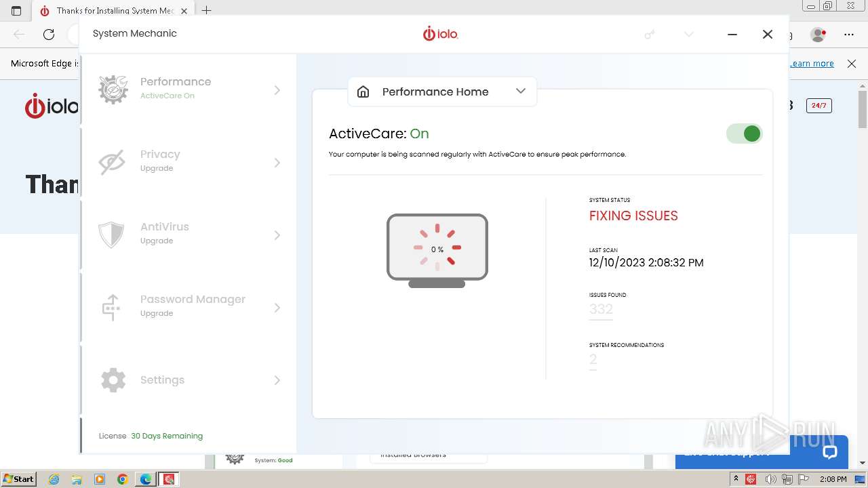
Task: Click the 2 system recommendations number
Action: coord(593,360)
